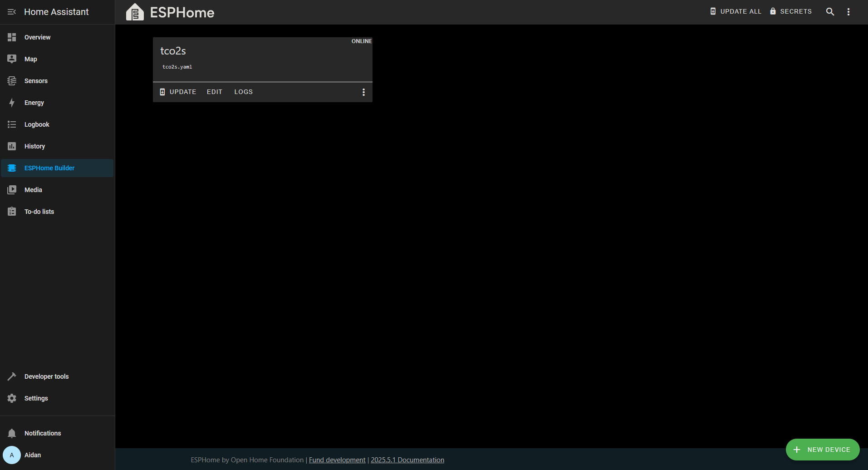
Task: Click the Sensors sidebar icon
Action: (12, 81)
